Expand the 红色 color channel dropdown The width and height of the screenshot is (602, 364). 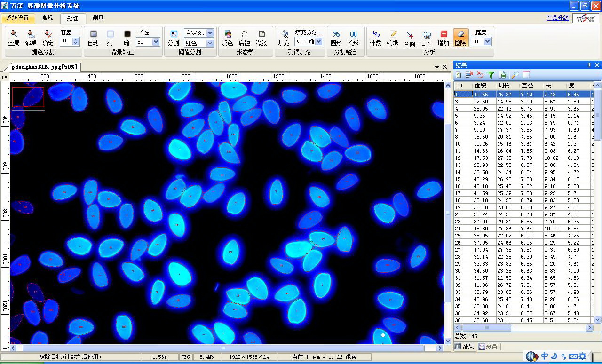pyautogui.click(x=210, y=43)
